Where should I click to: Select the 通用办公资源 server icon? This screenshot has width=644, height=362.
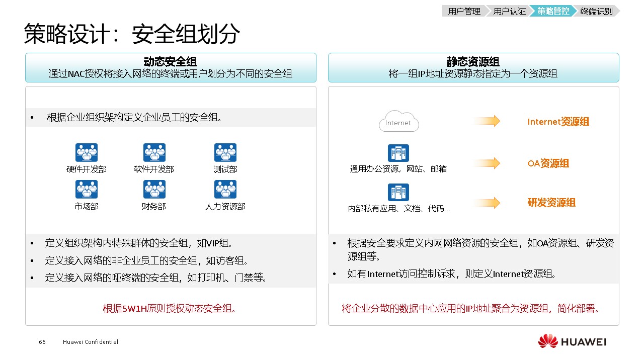tap(398, 153)
